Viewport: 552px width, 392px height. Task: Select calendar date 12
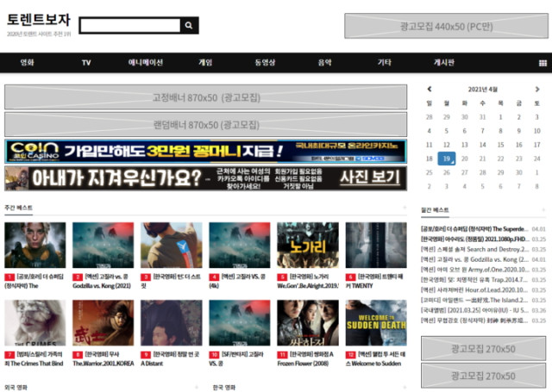(x=447, y=145)
